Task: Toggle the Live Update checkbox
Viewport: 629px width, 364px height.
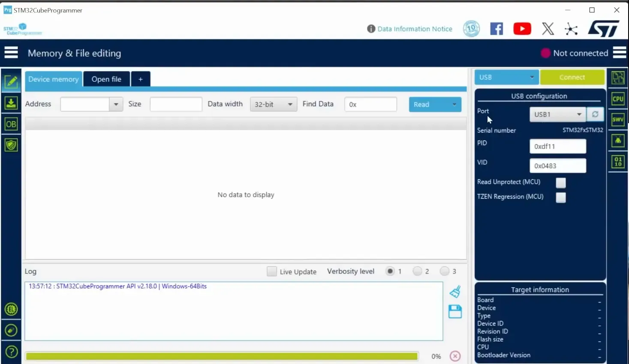Action: point(272,271)
